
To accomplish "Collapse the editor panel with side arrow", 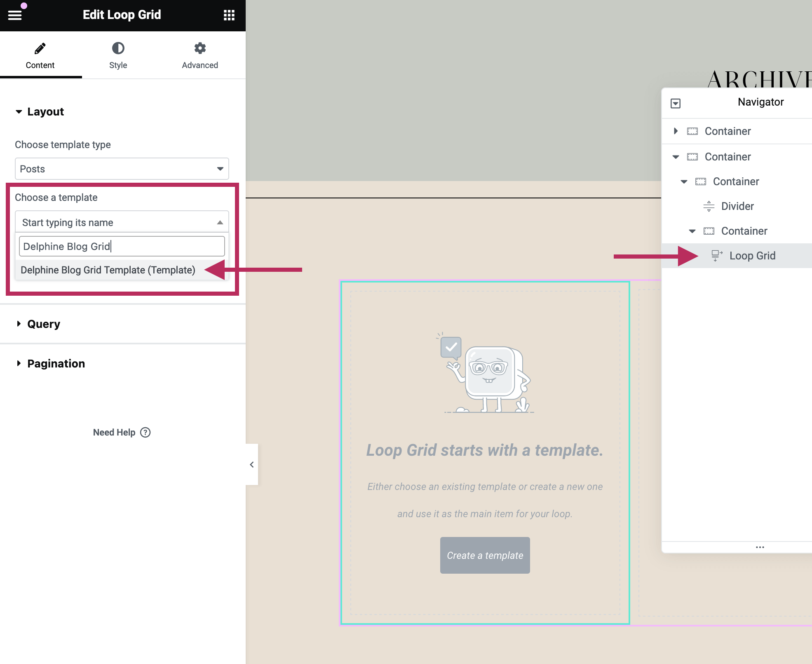I will (x=251, y=464).
